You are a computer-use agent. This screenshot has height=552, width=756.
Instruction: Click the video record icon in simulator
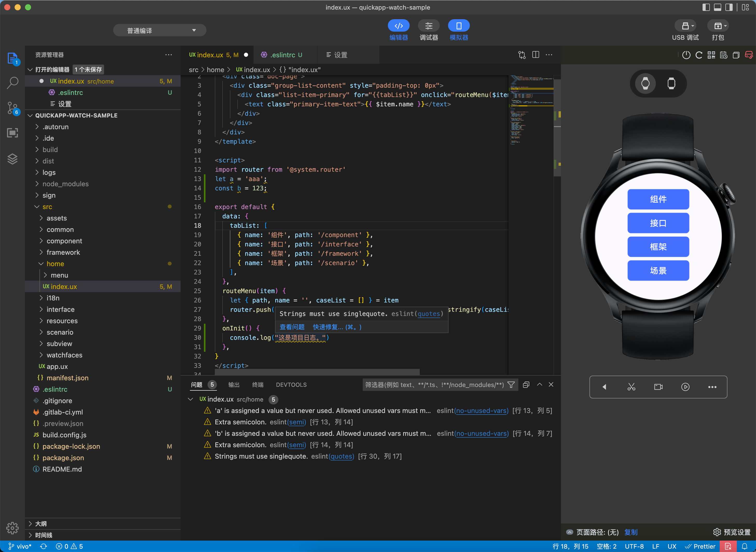pyautogui.click(x=658, y=387)
